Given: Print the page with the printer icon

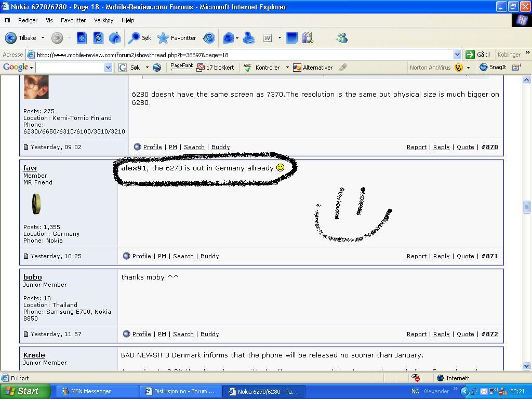Looking at the screenshot, I should coord(249,38).
